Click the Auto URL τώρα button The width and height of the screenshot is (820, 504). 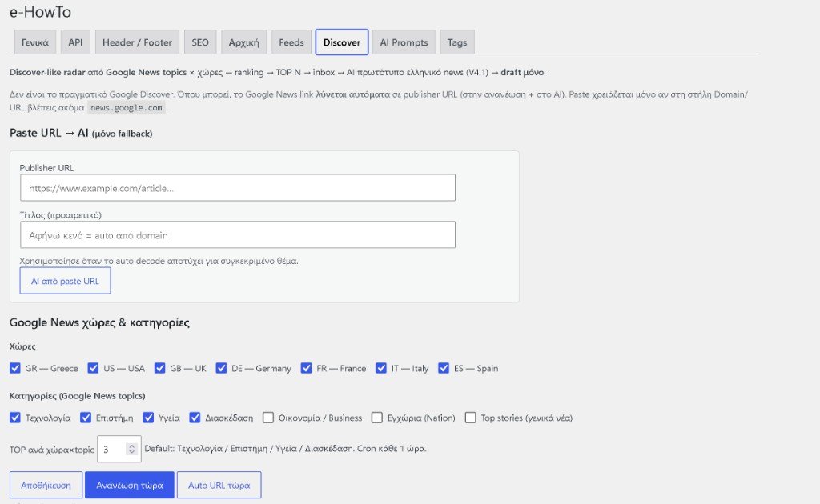tap(219, 485)
